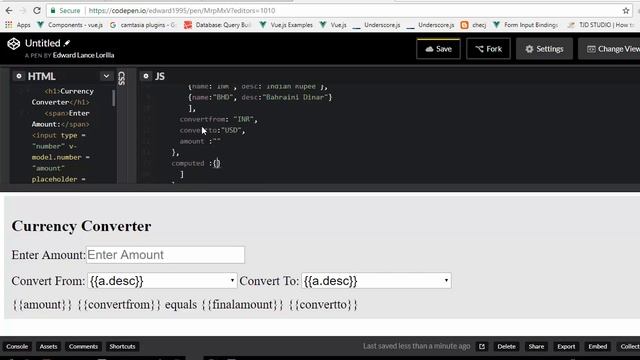The height and width of the screenshot is (360, 640).
Task: Open the Assets panel
Action: click(x=48, y=347)
